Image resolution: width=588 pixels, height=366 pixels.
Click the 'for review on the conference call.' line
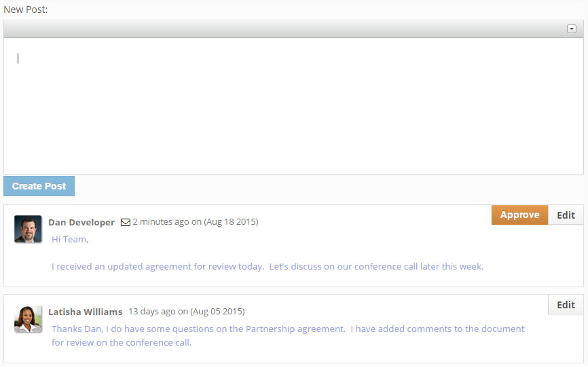click(122, 342)
